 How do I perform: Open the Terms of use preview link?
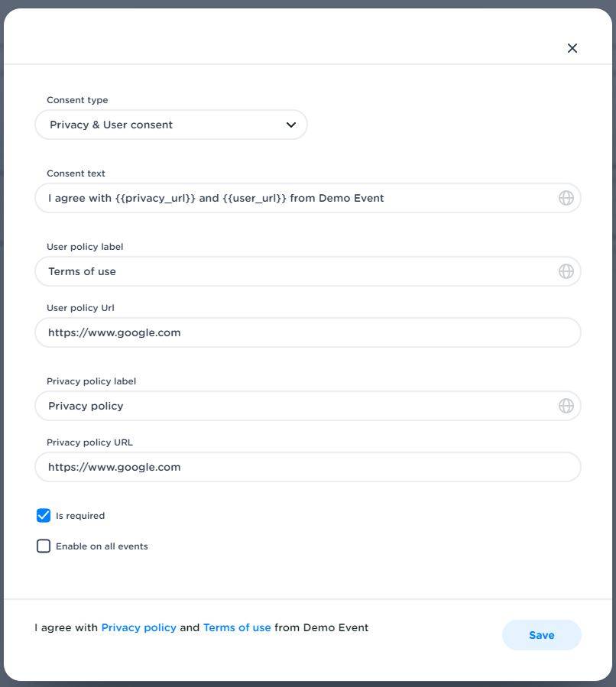pyautogui.click(x=237, y=627)
